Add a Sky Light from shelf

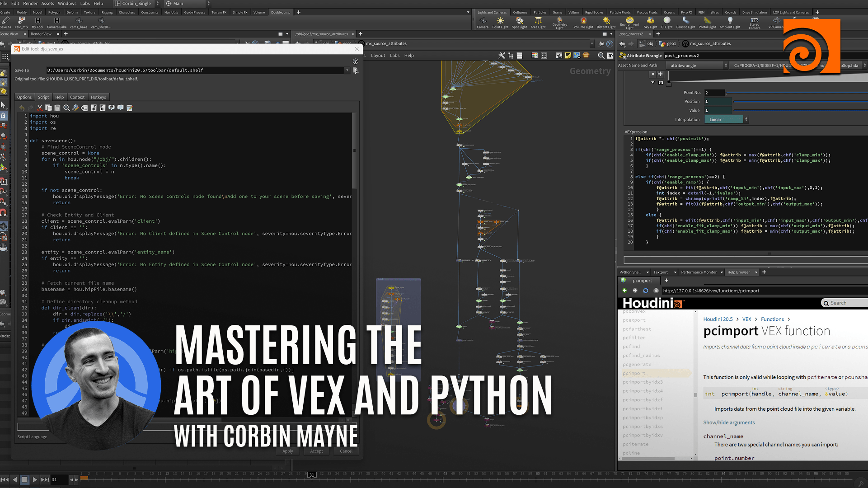point(651,23)
